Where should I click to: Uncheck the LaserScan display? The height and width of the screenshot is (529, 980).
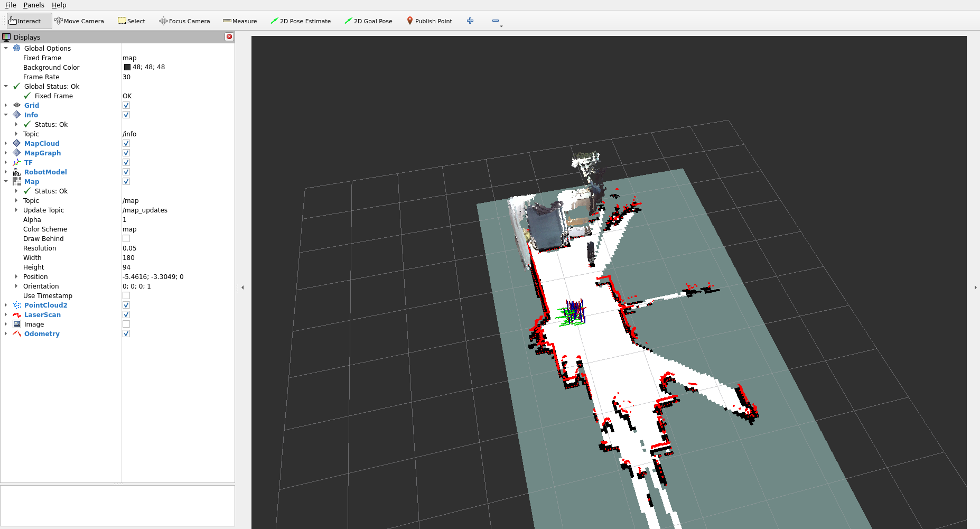[x=126, y=314]
